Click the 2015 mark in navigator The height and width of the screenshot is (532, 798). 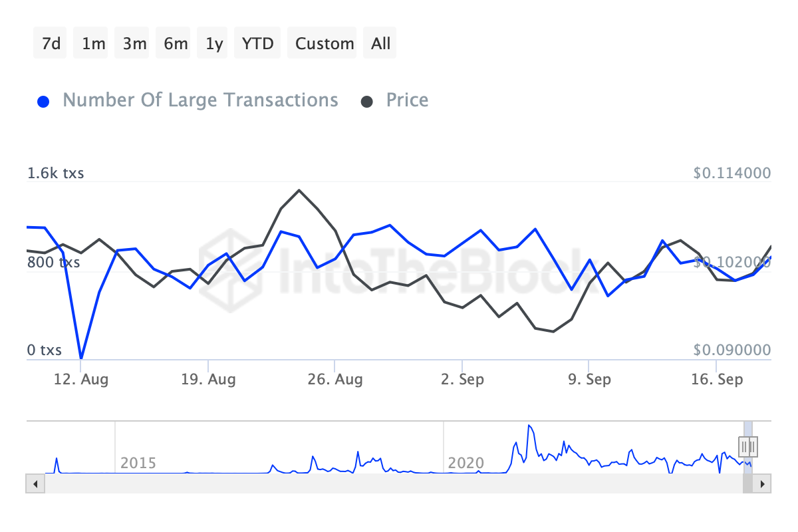coord(138,462)
